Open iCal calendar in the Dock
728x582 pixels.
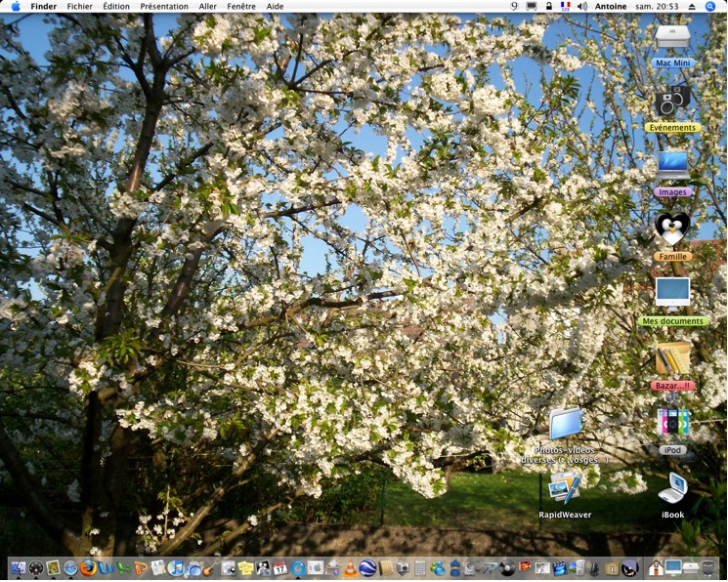tap(280, 567)
